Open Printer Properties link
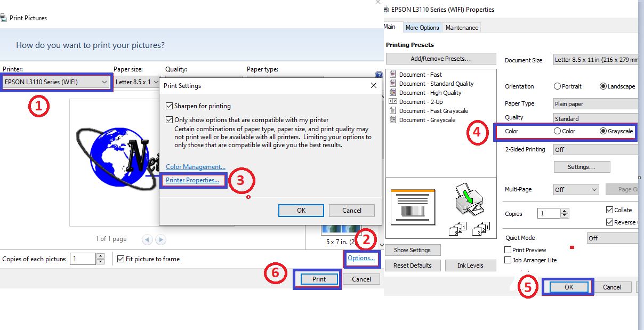This screenshot has height=330, width=644. pyautogui.click(x=192, y=180)
